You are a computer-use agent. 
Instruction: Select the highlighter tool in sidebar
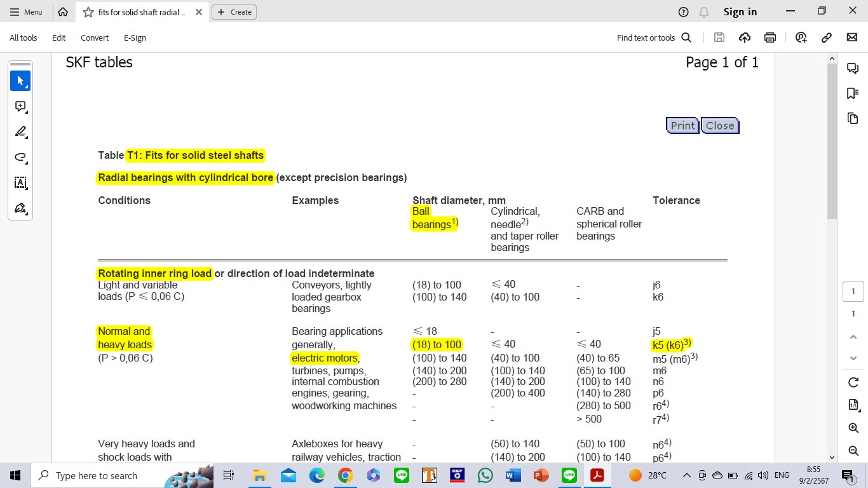coord(20,132)
